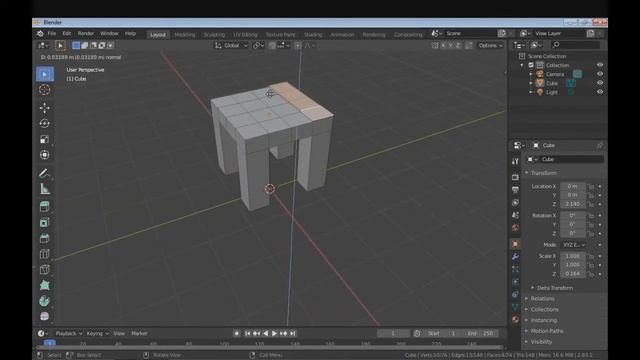Open the Modifiers properties tab
Screen dimensions: 640x360
[x=515, y=257]
